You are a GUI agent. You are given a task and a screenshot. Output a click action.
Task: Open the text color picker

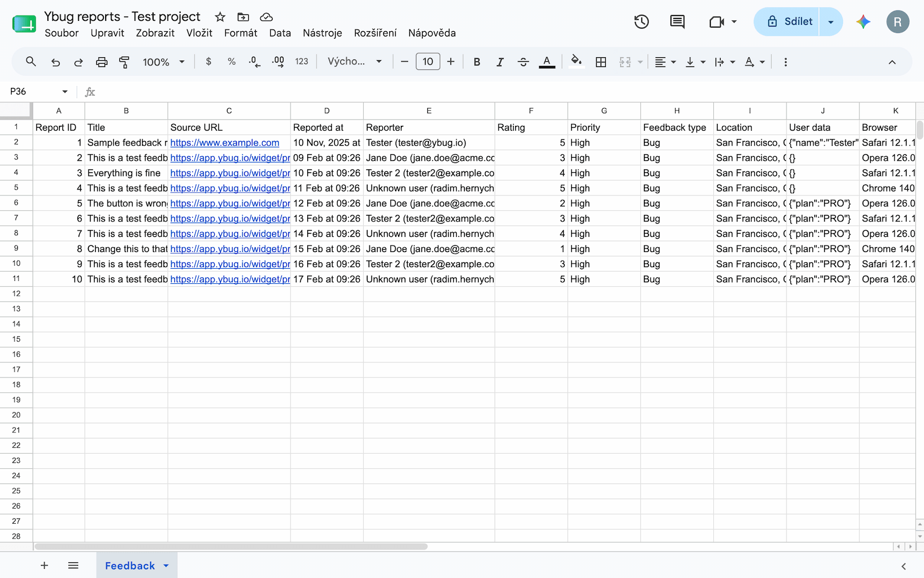pyautogui.click(x=547, y=62)
